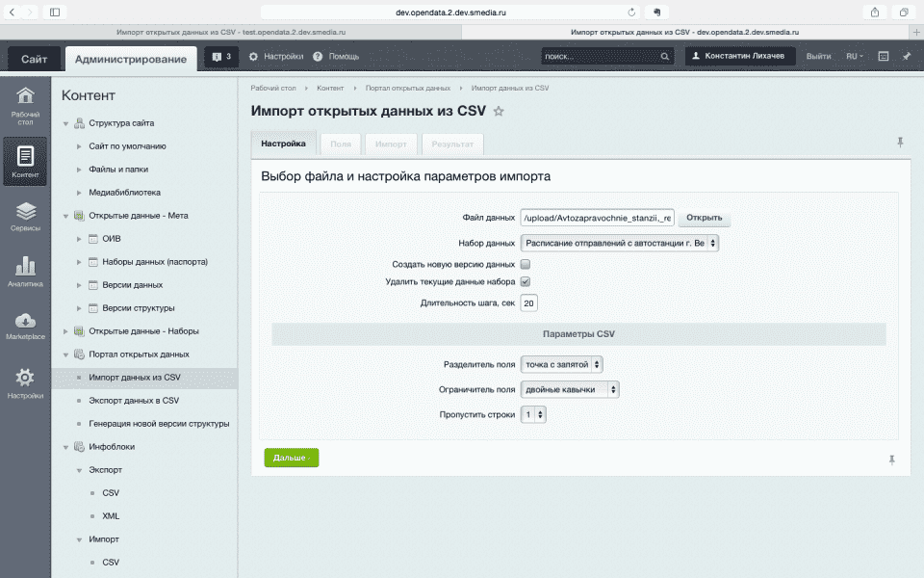Switch to the Поля tab
Viewport: 924px width, 578px height.
click(341, 144)
